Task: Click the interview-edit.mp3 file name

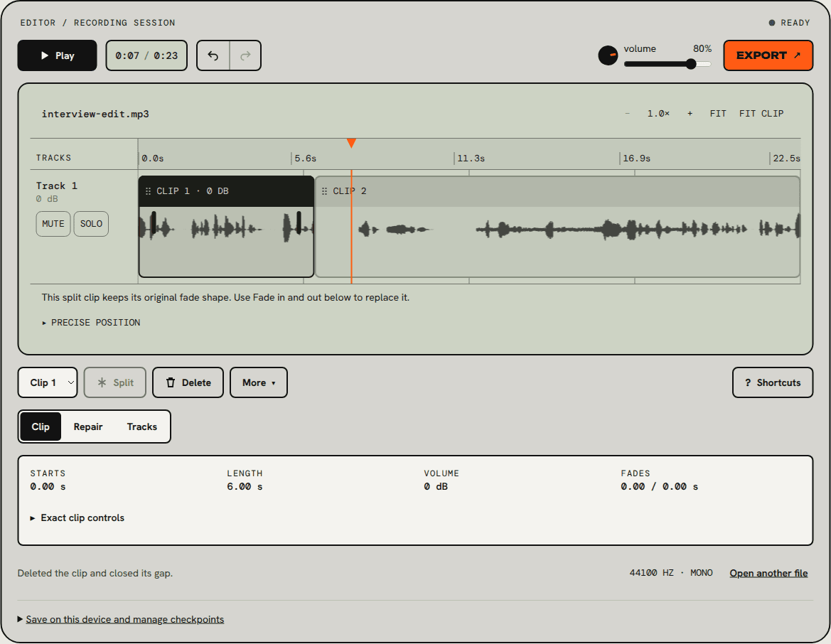Action: point(95,114)
